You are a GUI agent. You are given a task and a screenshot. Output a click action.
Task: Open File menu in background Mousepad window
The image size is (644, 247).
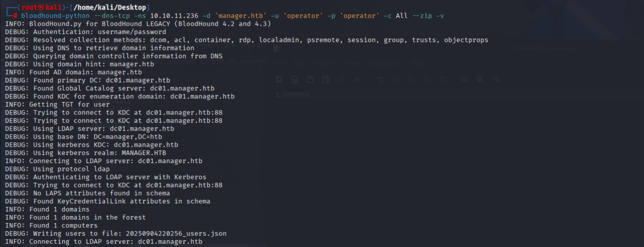coord(279,64)
